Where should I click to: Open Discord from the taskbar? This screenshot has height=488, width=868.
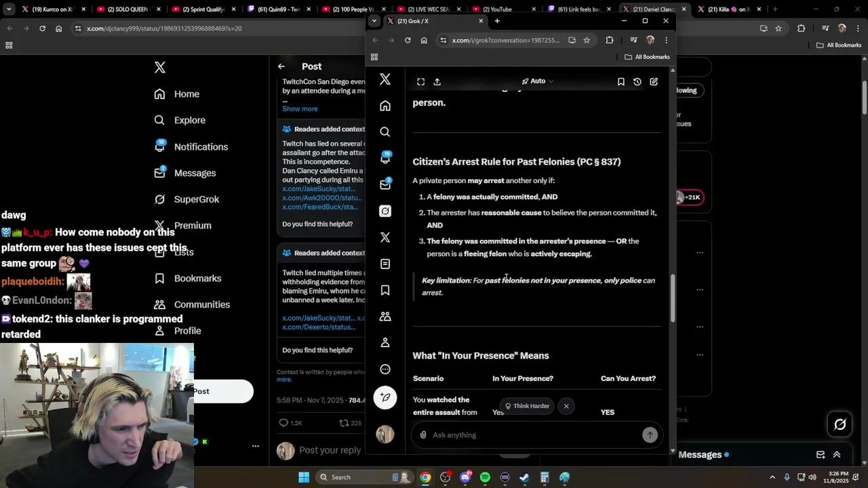tap(465, 477)
